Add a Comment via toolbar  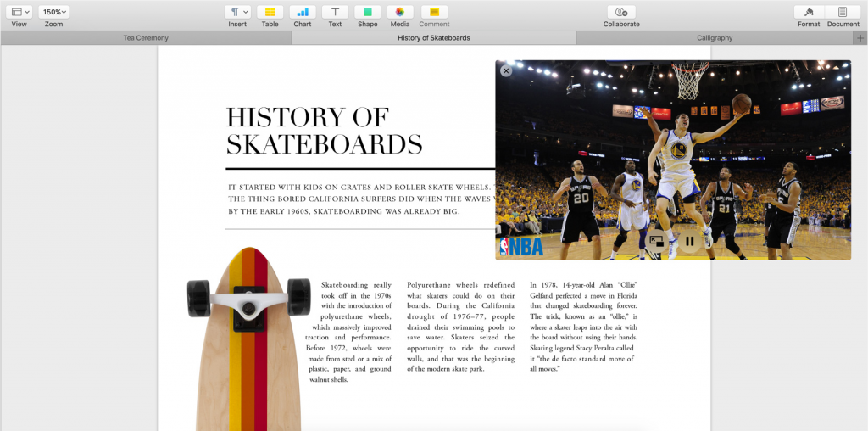[434, 12]
